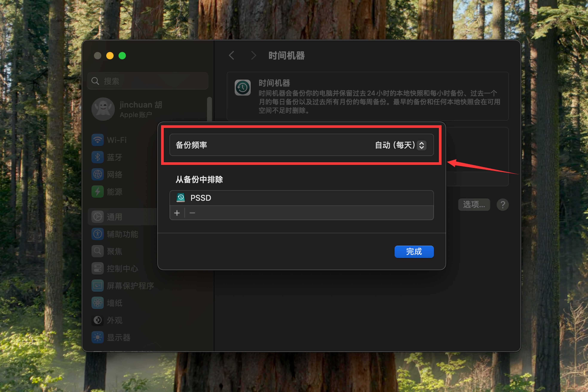
Task: Click the minus icon to remove exclusion
Action: click(192, 213)
